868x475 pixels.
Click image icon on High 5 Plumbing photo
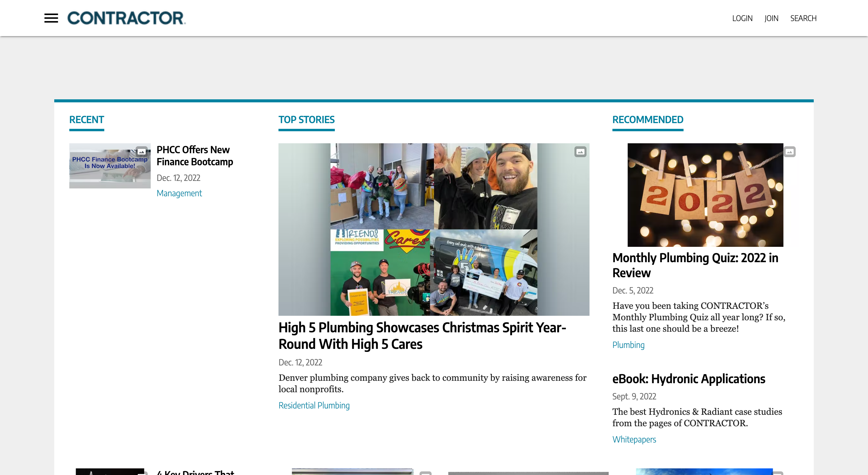580,152
